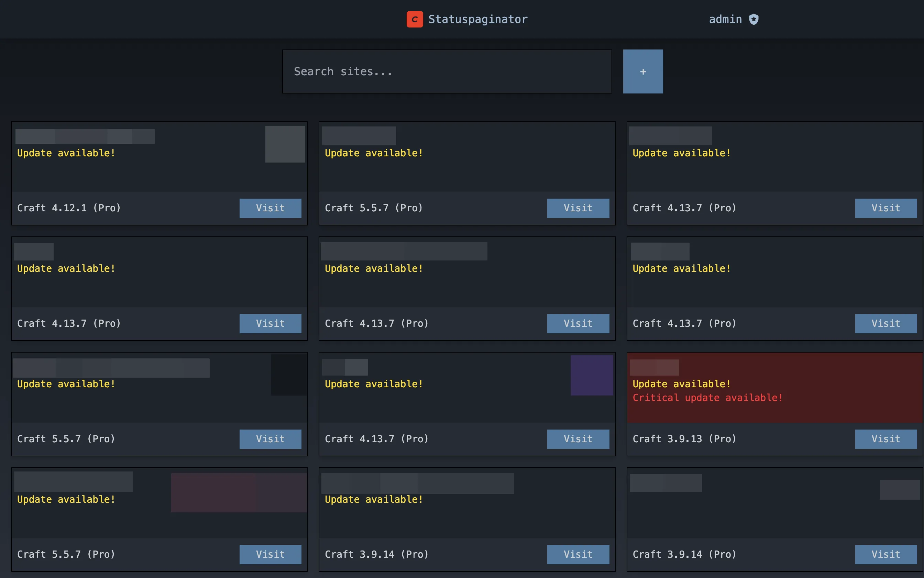Click the thumbnail on Craft 4.12.1 card
The image size is (924, 578).
pos(285,144)
